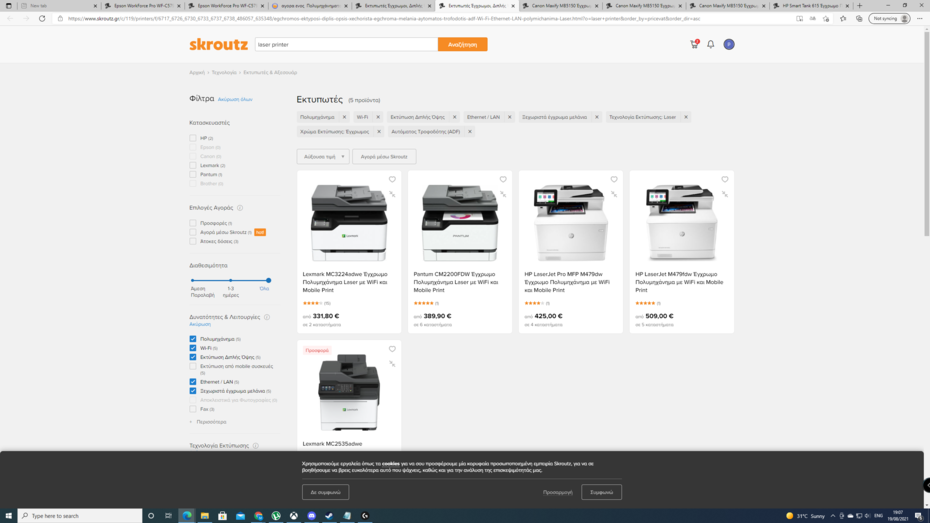
Task: Accept cookies with Συμφωνώ button
Action: pyautogui.click(x=601, y=492)
